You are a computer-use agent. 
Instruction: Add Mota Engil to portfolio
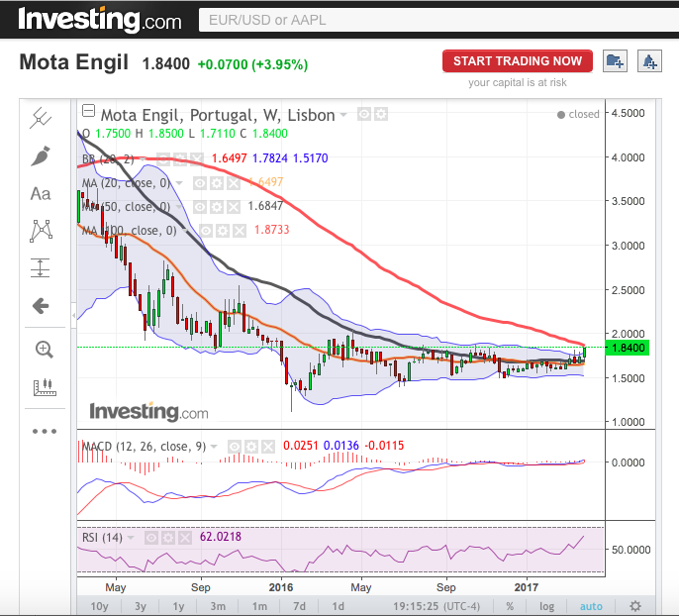[615, 61]
